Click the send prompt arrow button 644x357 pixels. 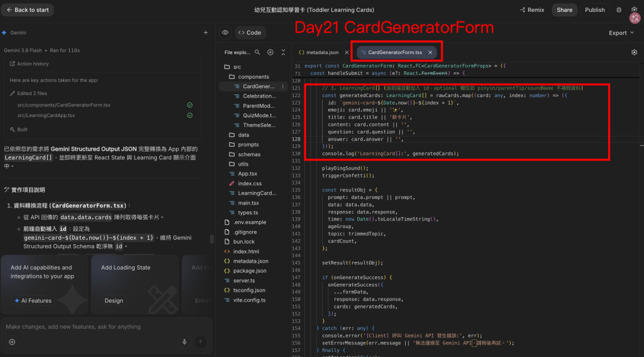point(201,342)
